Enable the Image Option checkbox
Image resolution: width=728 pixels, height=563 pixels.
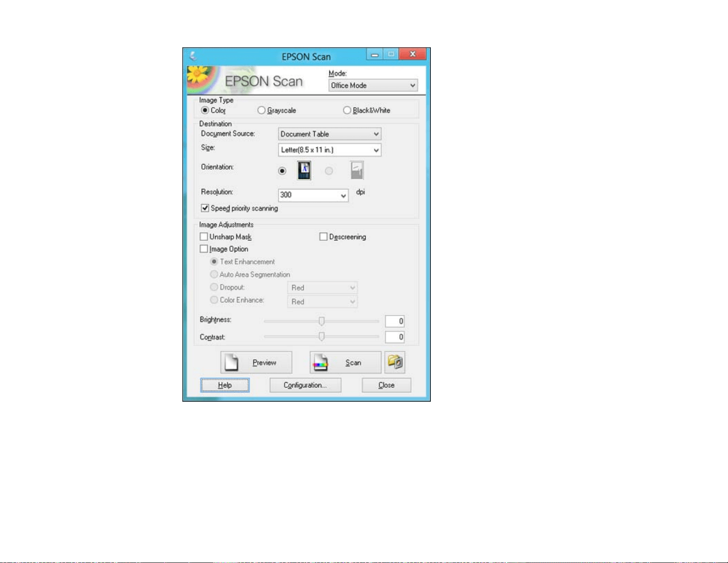(204, 249)
